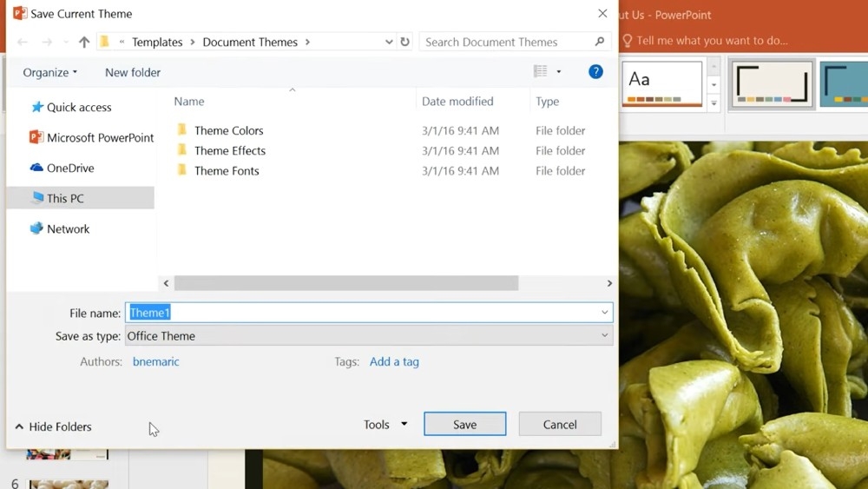This screenshot has height=489, width=868.
Task: Select the Theme Colors folder
Action: [228, 130]
